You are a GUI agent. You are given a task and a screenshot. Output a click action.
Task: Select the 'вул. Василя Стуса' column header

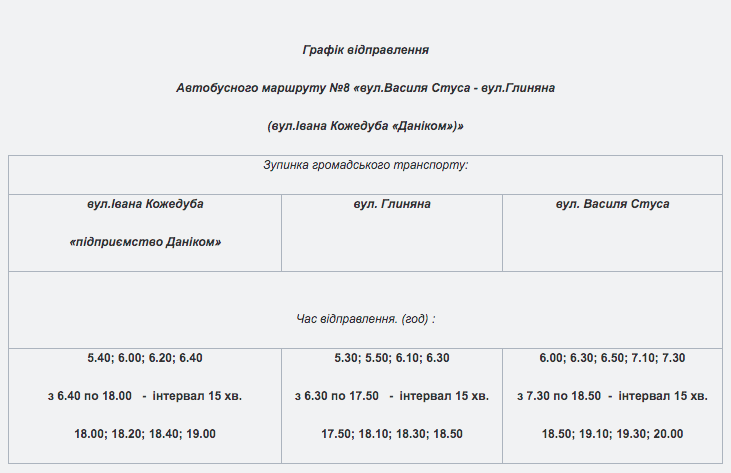point(613,204)
